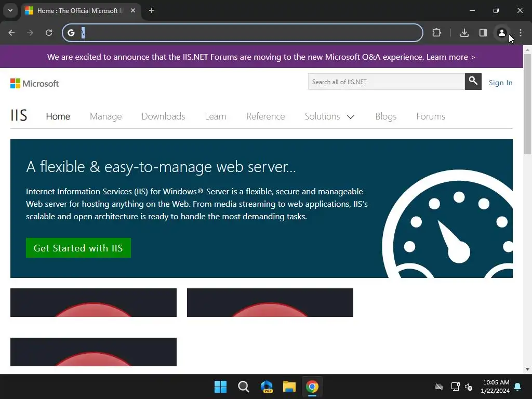Open the Extensions puzzle icon

point(436,33)
